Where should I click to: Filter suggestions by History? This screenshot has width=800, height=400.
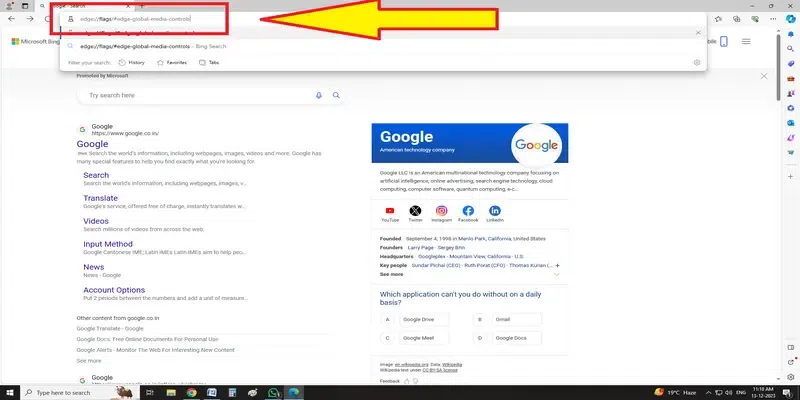(132, 63)
